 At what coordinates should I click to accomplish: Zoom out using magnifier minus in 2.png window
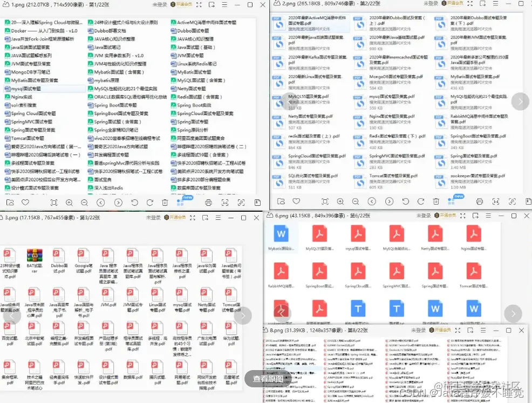[356, 201]
